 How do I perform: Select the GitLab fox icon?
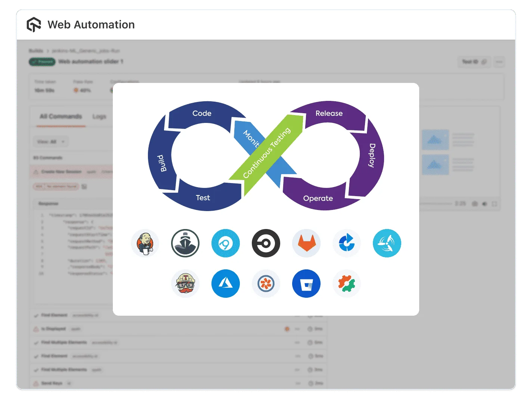coord(306,243)
